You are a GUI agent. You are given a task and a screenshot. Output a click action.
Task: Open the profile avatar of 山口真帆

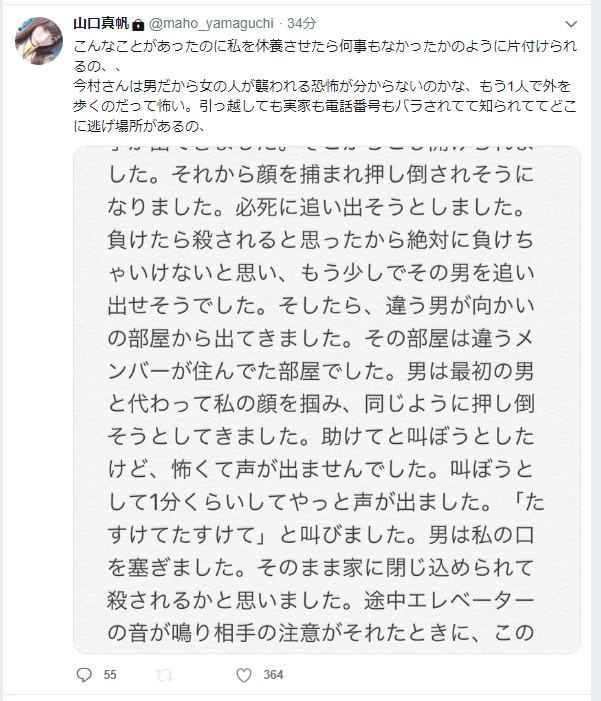pyautogui.click(x=38, y=40)
